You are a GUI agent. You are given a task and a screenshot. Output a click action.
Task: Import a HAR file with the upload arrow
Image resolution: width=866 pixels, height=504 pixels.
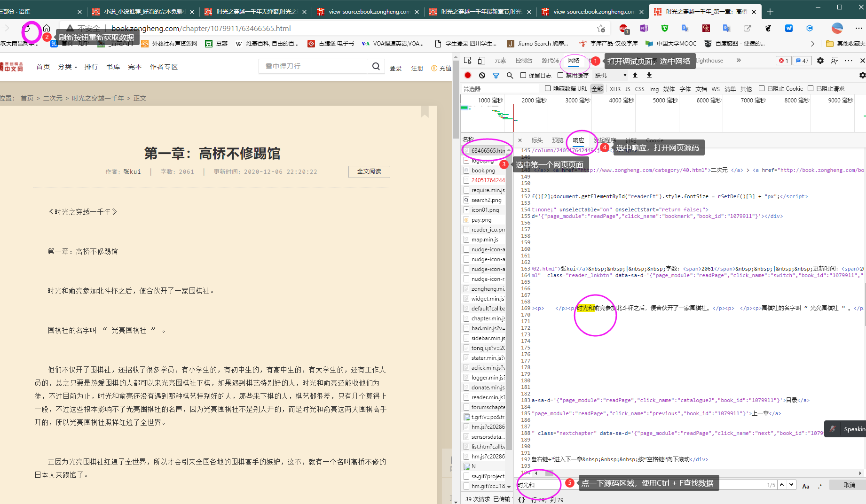pos(635,75)
